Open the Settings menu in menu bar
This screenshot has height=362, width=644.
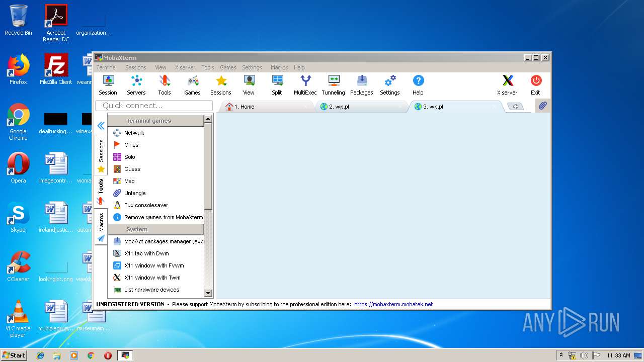[252, 67]
